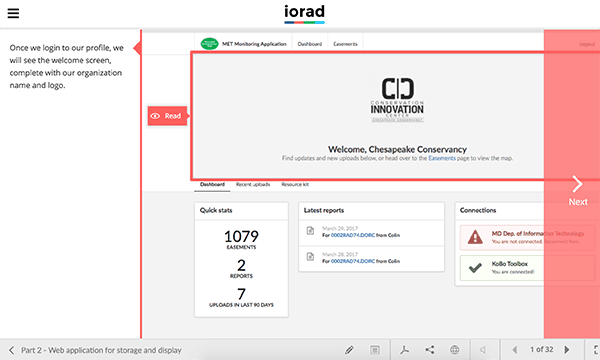This screenshot has height=360, width=600.
Task: Open the hamburger menu
Action: pyautogui.click(x=13, y=13)
